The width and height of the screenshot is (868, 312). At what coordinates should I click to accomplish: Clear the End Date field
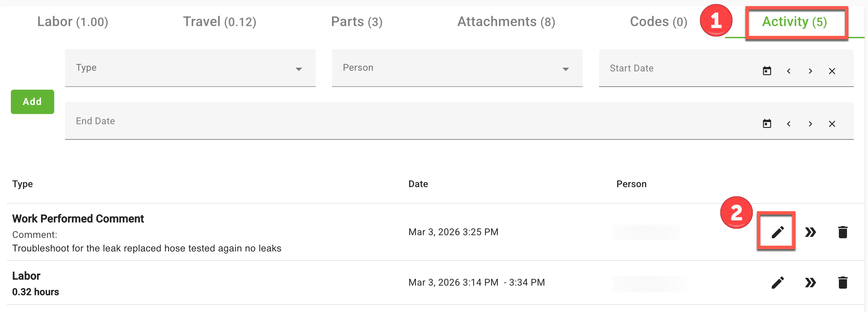pos(832,124)
